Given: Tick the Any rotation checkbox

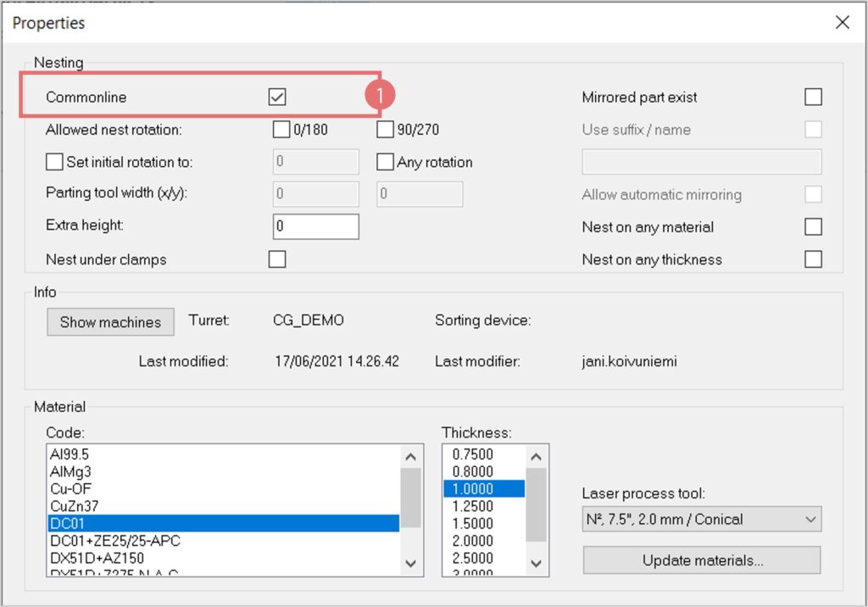Looking at the screenshot, I should pyautogui.click(x=385, y=162).
